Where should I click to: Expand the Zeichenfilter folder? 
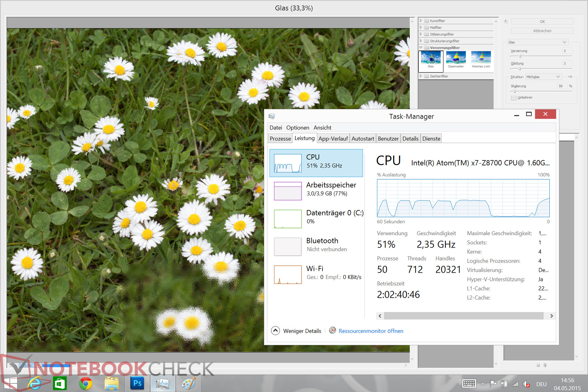421,76
